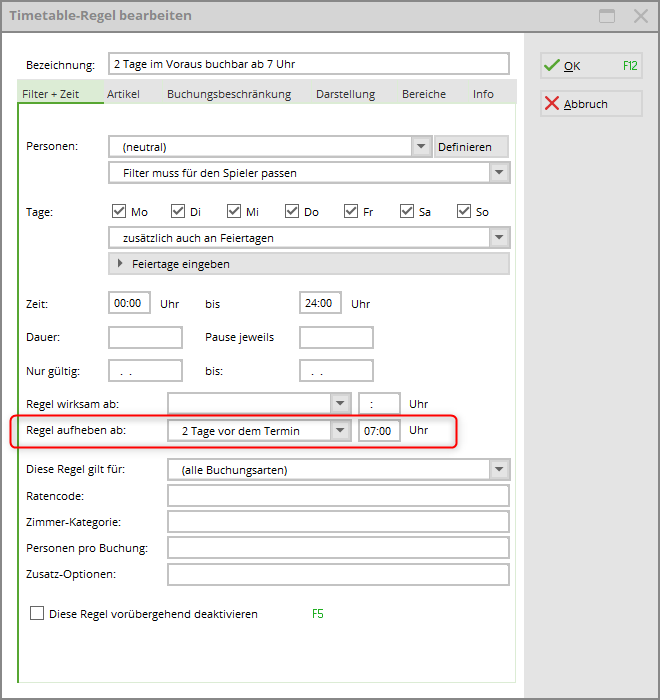Uncheck the Fr weekday checkbox
Viewport: 660px width, 700px height.
pyautogui.click(x=351, y=211)
